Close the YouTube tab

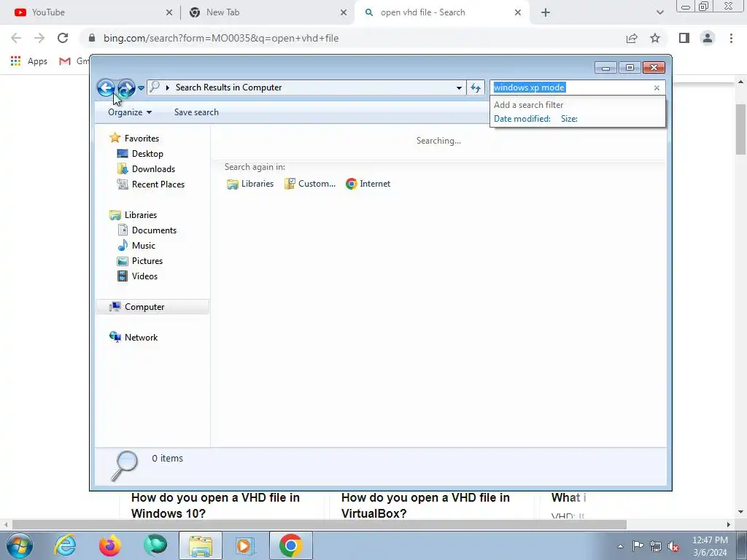click(169, 13)
